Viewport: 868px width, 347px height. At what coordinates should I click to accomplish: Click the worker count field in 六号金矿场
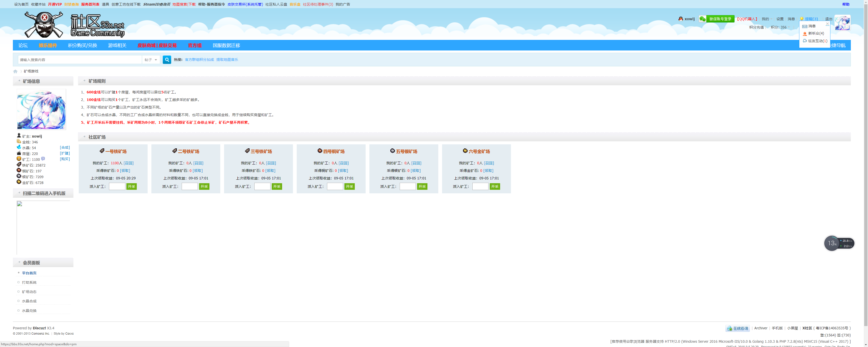pos(480,186)
